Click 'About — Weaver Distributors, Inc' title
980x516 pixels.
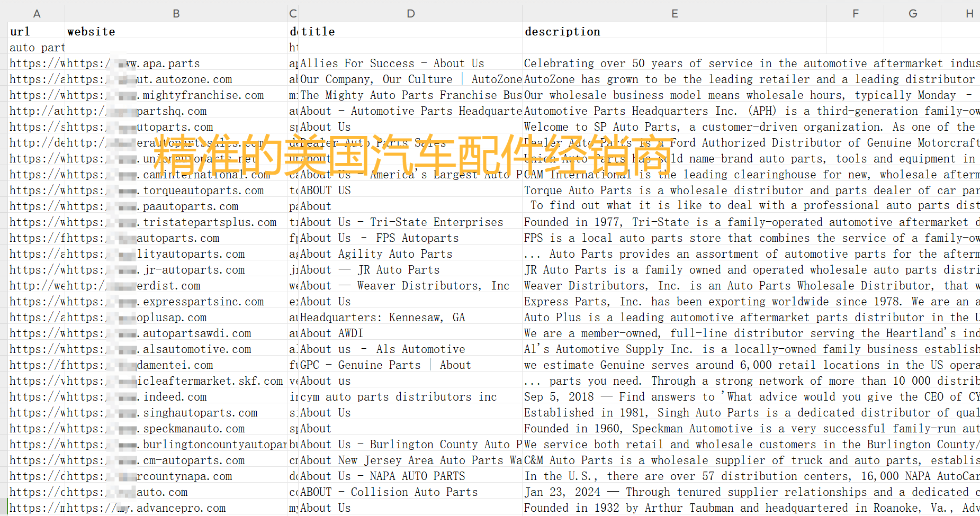point(411,285)
